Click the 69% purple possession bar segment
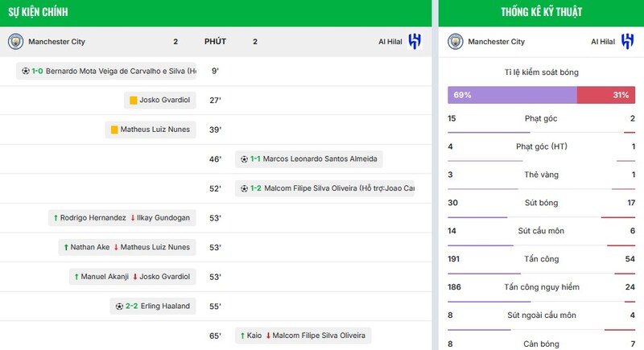The width and height of the screenshot is (644, 350). point(512,95)
